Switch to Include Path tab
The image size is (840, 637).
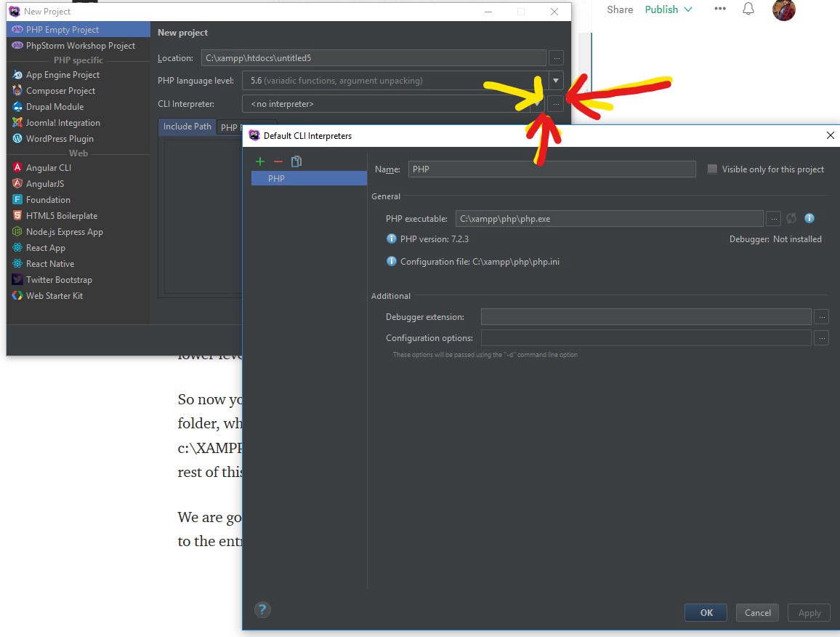(x=187, y=127)
